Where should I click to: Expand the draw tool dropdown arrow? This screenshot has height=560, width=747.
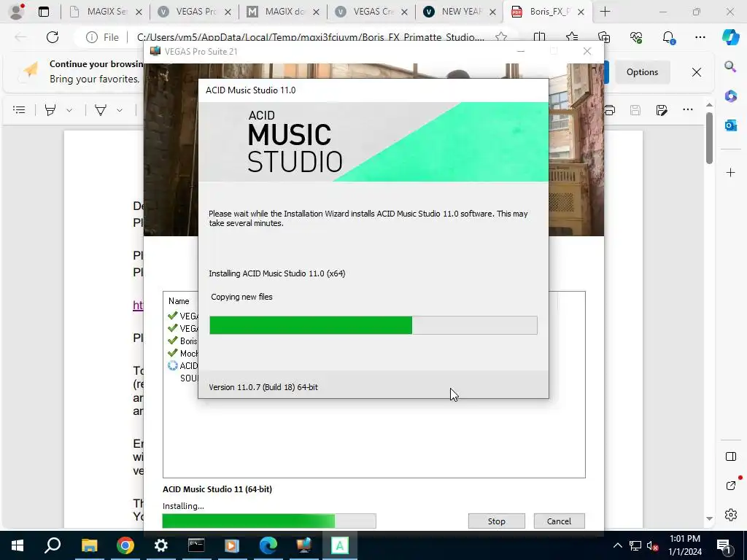[x=120, y=111]
